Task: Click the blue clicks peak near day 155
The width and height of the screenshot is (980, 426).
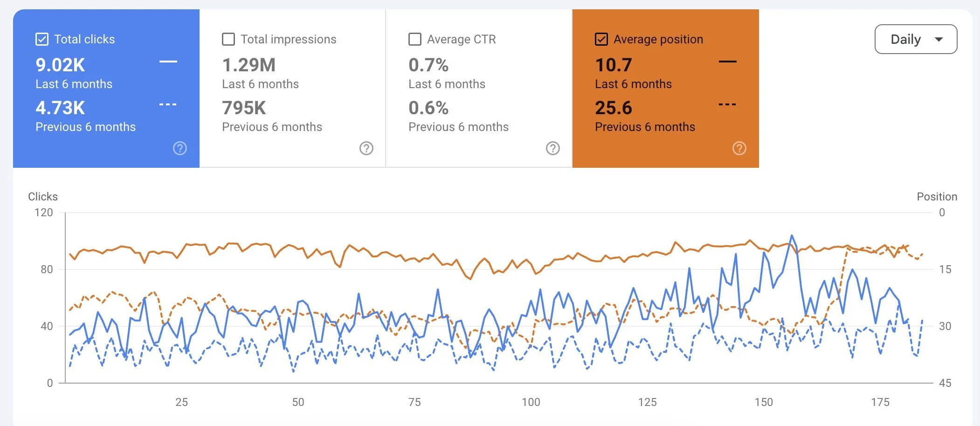Action: coord(792,236)
